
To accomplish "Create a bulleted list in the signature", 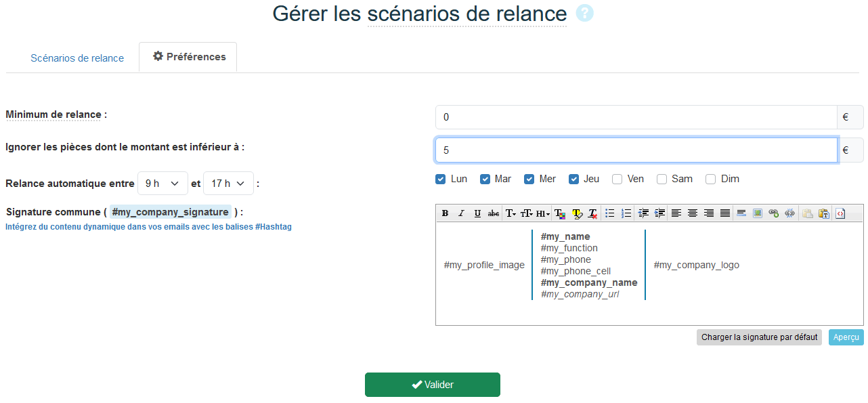I will point(610,213).
